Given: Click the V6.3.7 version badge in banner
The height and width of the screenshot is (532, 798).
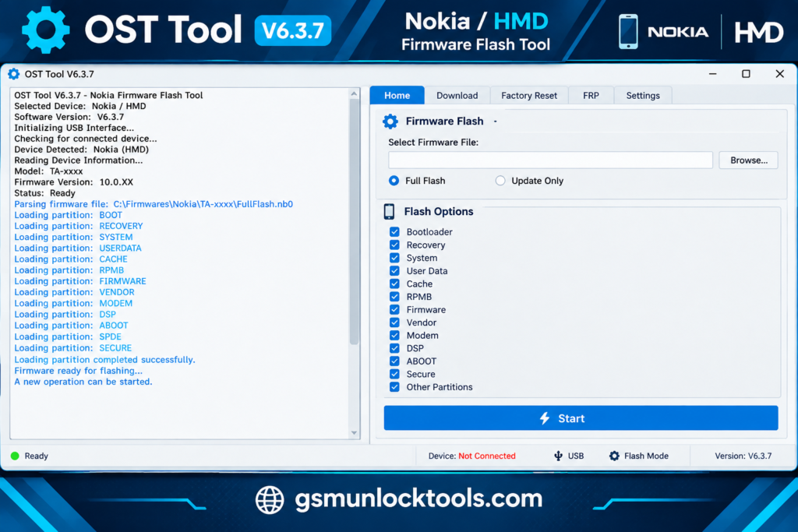Looking at the screenshot, I should pos(293,31).
